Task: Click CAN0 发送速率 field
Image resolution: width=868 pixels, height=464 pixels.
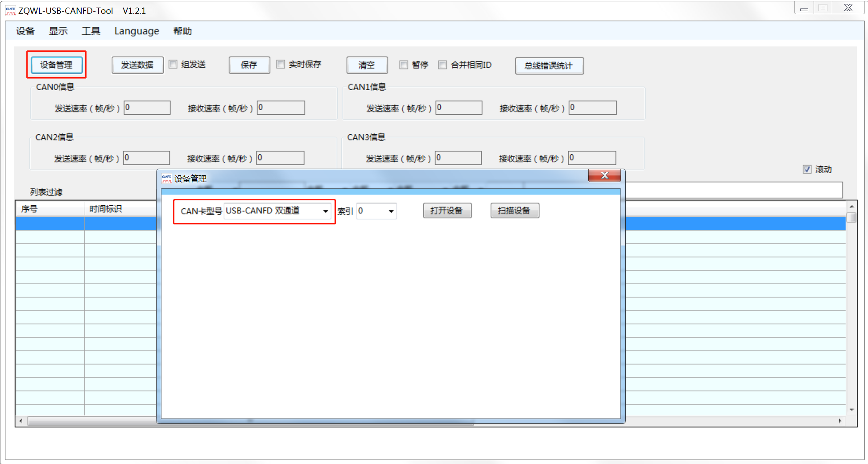Action: pyautogui.click(x=147, y=108)
